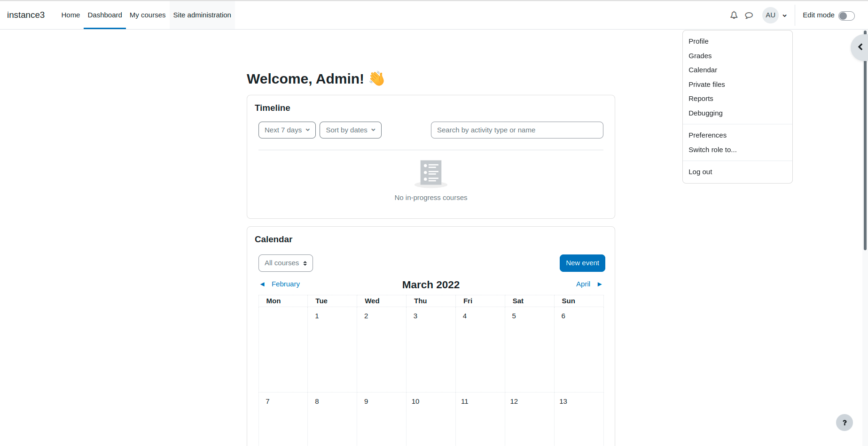Viewport: 868px width, 446px height.
Task: Open the notifications bell icon
Action: [734, 15]
